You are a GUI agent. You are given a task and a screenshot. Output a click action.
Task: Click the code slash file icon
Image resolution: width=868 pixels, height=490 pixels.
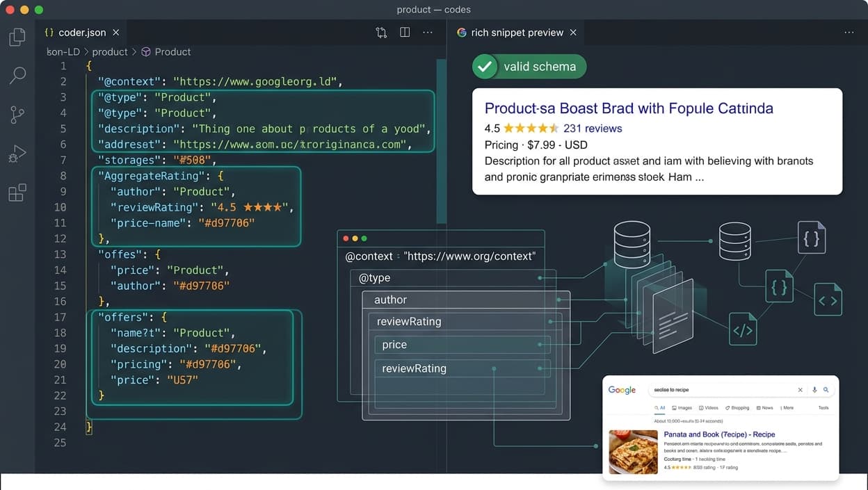743,329
